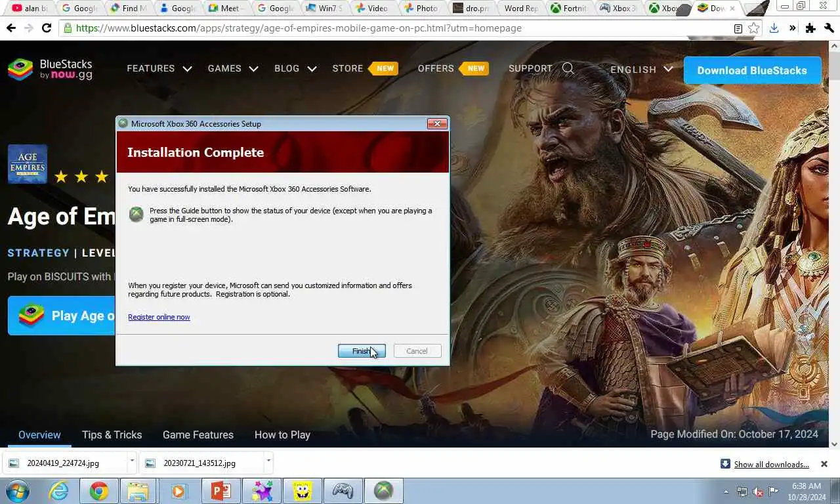
Task: Switch to the Overview tab
Action: click(x=39, y=434)
